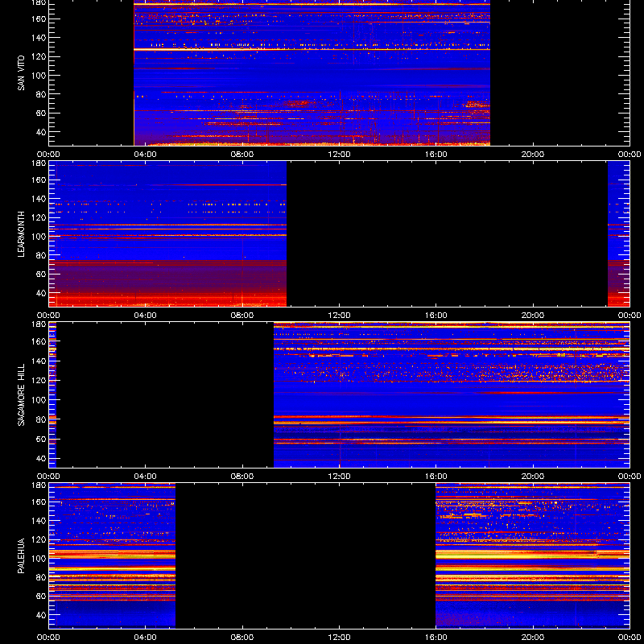Click 12:00 time label under Palehua panel
Viewport: 644px width, 644px height.
click(x=339, y=638)
